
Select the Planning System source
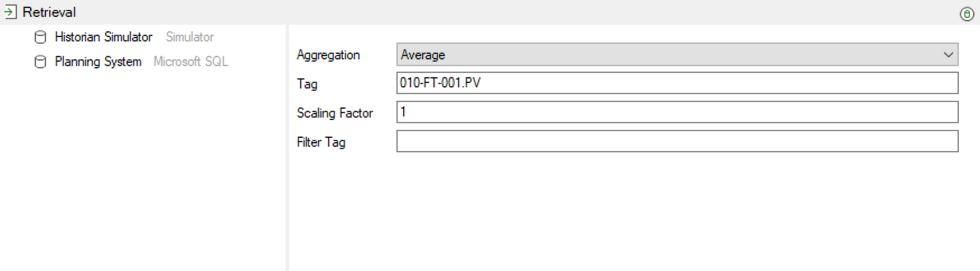pyautogui.click(x=98, y=62)
